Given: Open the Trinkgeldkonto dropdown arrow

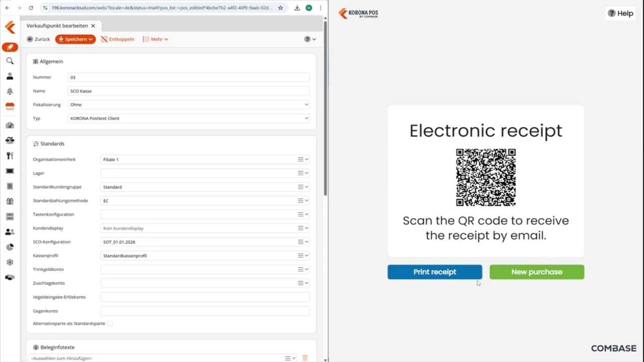Looking at the screenshot, I should (306, 269).
